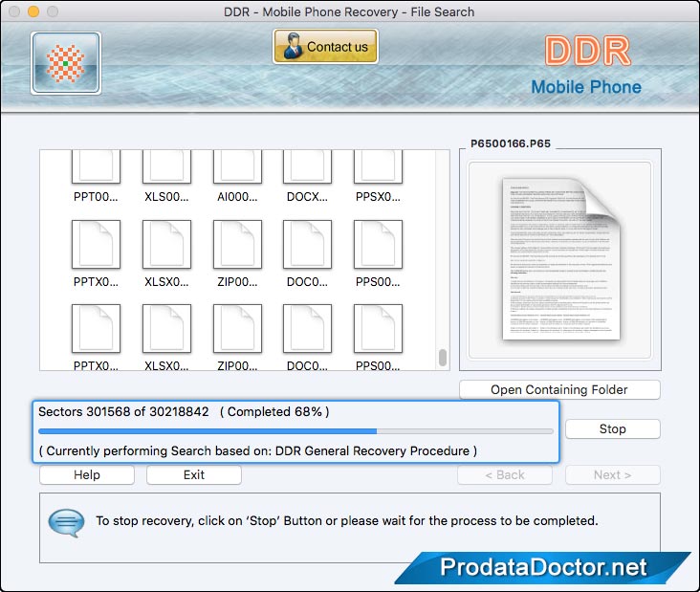Click the 'DDR General Recovery Procedure' text
Image resolution: width=700 pixels, height=592 pixels.
click(372, 450)
